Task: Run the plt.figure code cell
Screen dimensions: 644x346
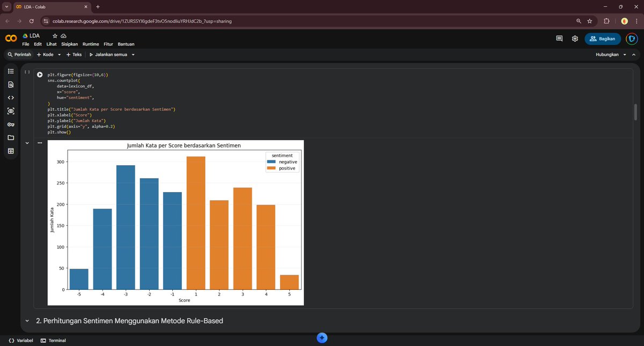Action: click(40, 75)
